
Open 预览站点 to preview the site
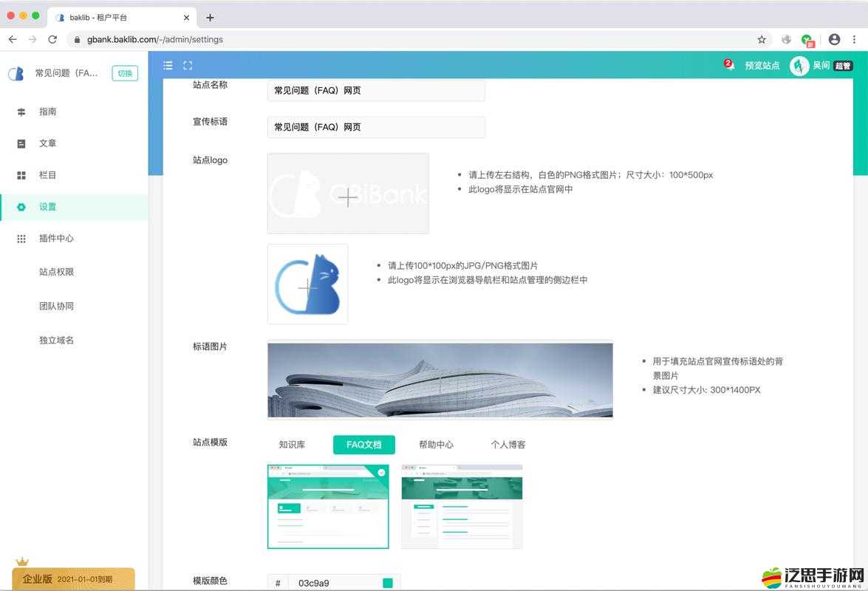tap(762, 66)
